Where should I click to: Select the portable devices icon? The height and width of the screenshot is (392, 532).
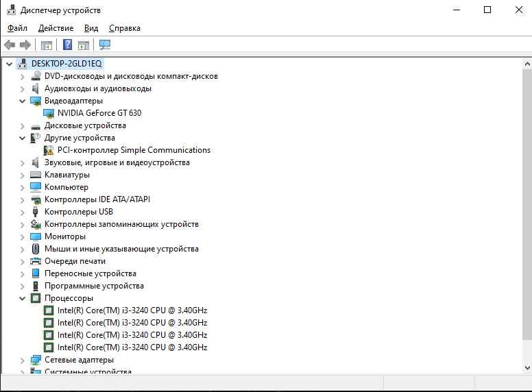pos(36,273)
